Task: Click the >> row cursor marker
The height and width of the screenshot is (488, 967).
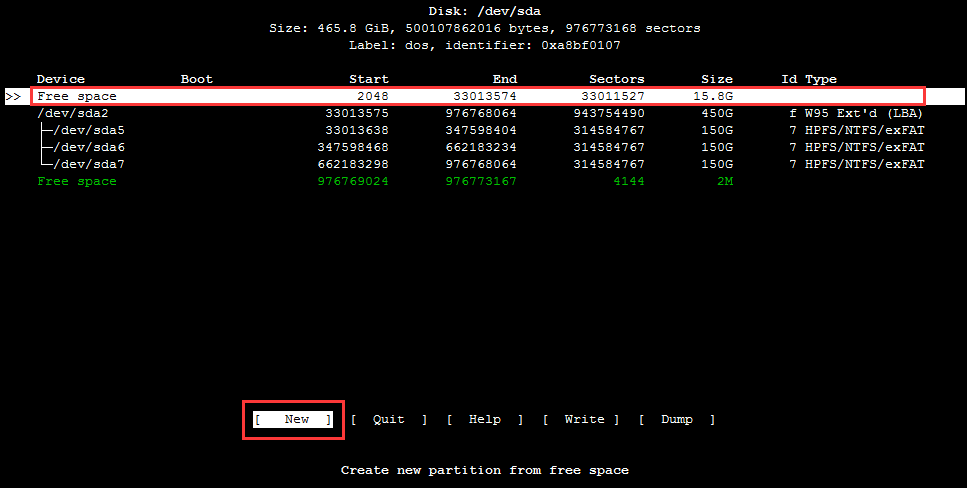Action: 13,97
